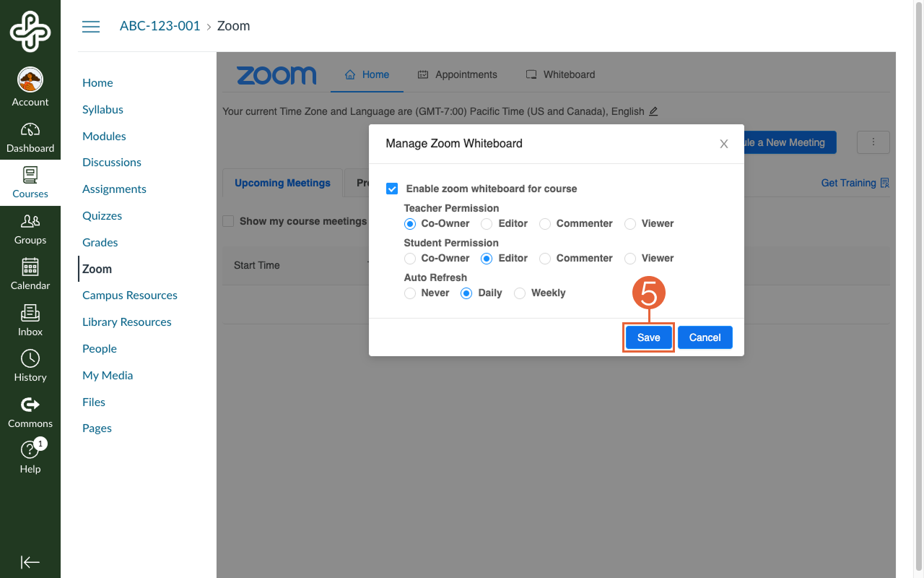
Task: Open History clock icon
Action: click(30, 358)
